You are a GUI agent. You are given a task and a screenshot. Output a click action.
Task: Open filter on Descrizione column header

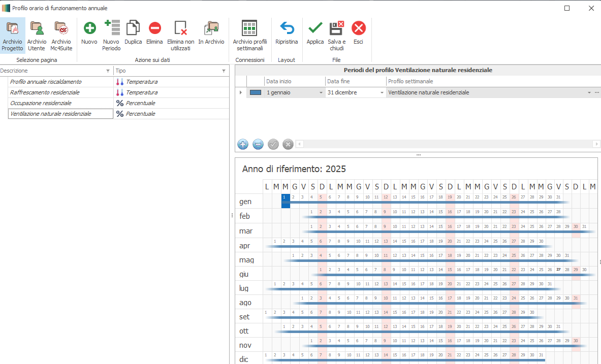tap(107, 71)
